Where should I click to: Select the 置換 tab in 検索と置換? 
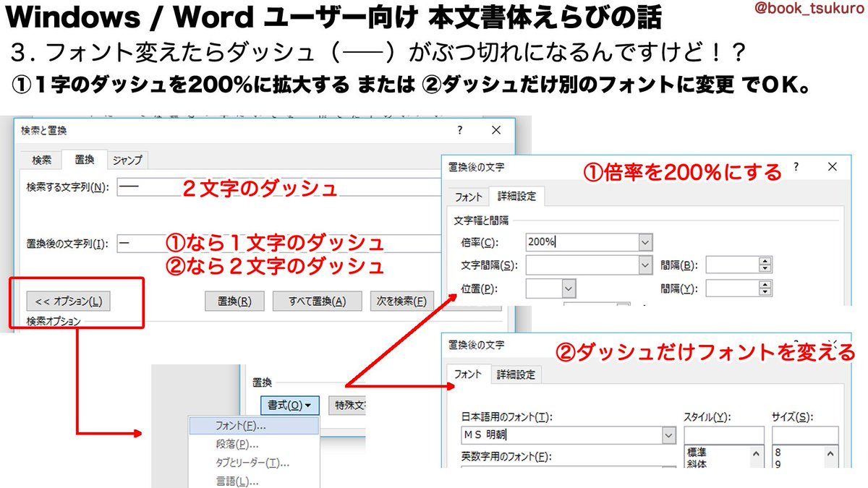84,159
